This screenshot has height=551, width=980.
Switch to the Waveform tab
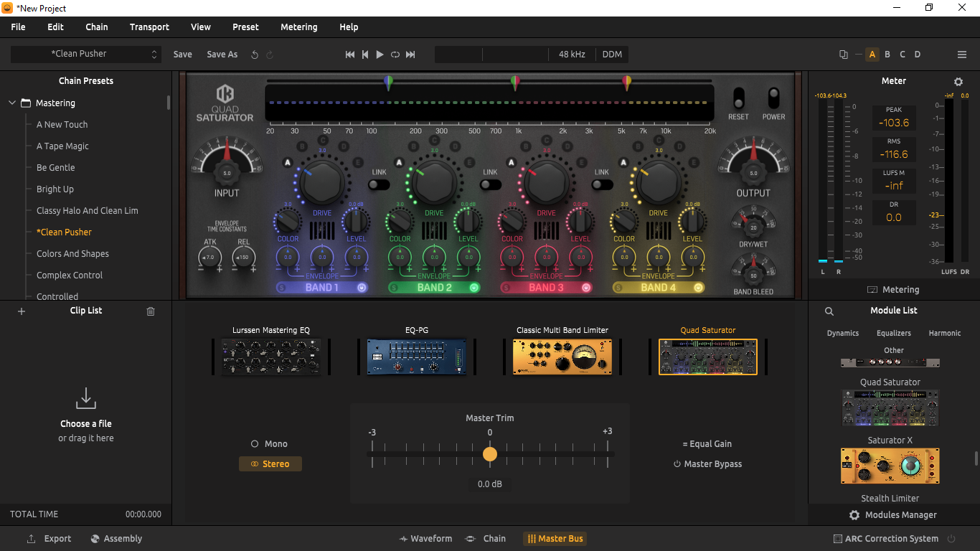click(x=425, y=539)
